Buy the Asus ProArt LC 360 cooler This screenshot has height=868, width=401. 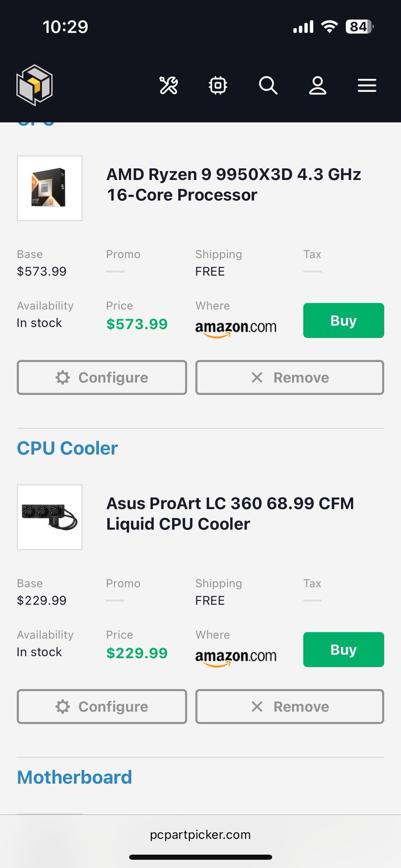point(343,650)
